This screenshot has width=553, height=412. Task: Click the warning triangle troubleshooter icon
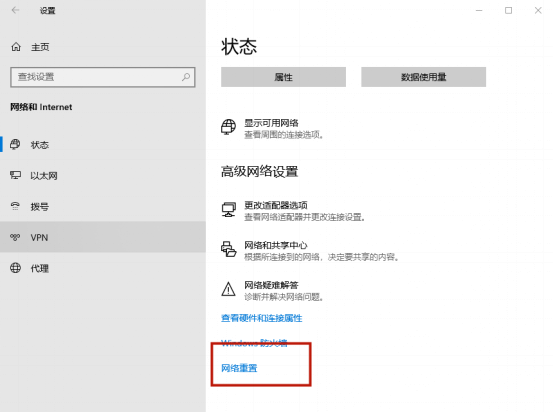pyautogui.click(x=228, y=289)
